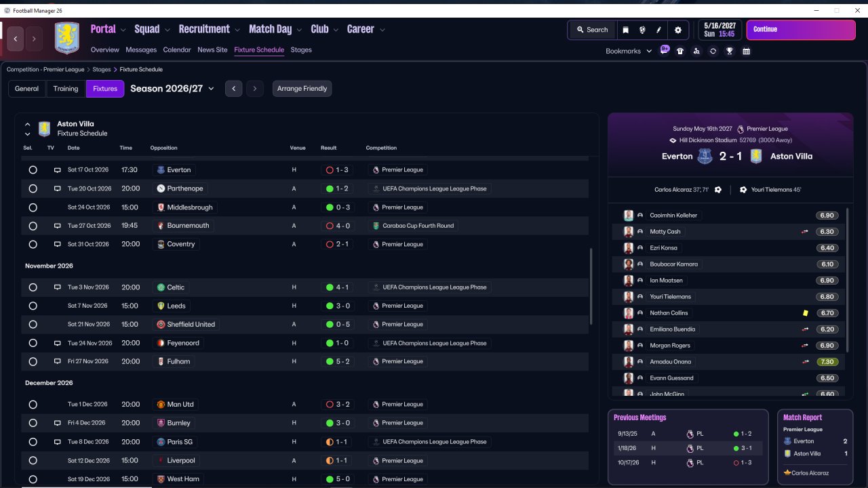Click the Competition - Premier League breadcrumb

(x=45, y=70)
